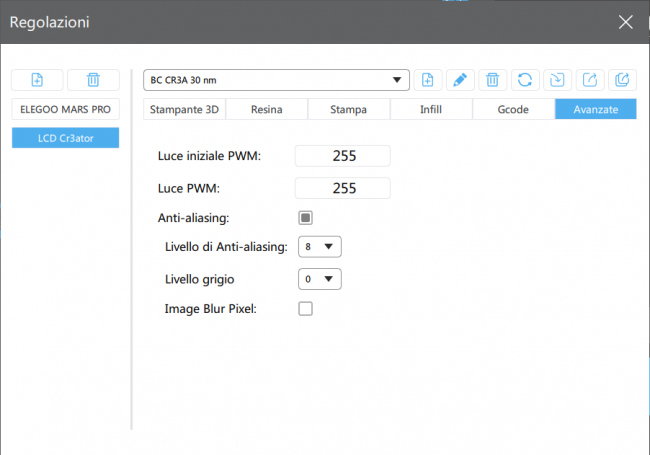Image resolution: width=650 pixels, height=455 pixels.
Task: Click the export profile icon
Action: pos(590,80)
